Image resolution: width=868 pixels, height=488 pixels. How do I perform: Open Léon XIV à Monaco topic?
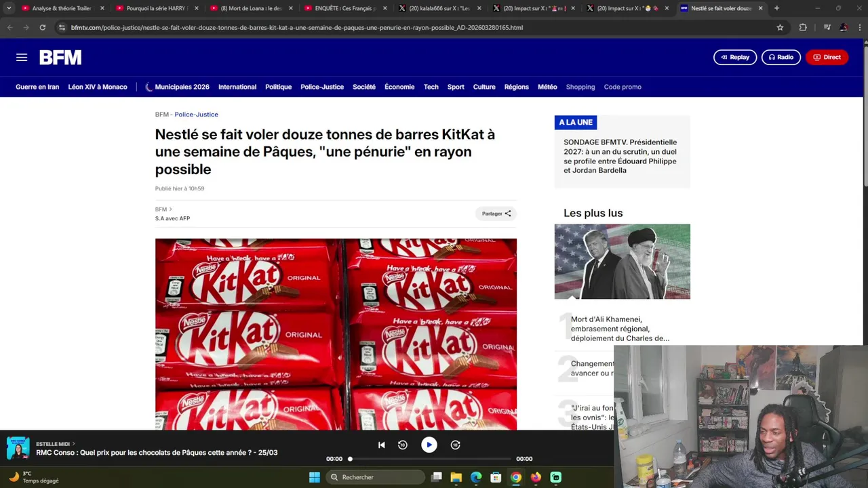(98, 87)
